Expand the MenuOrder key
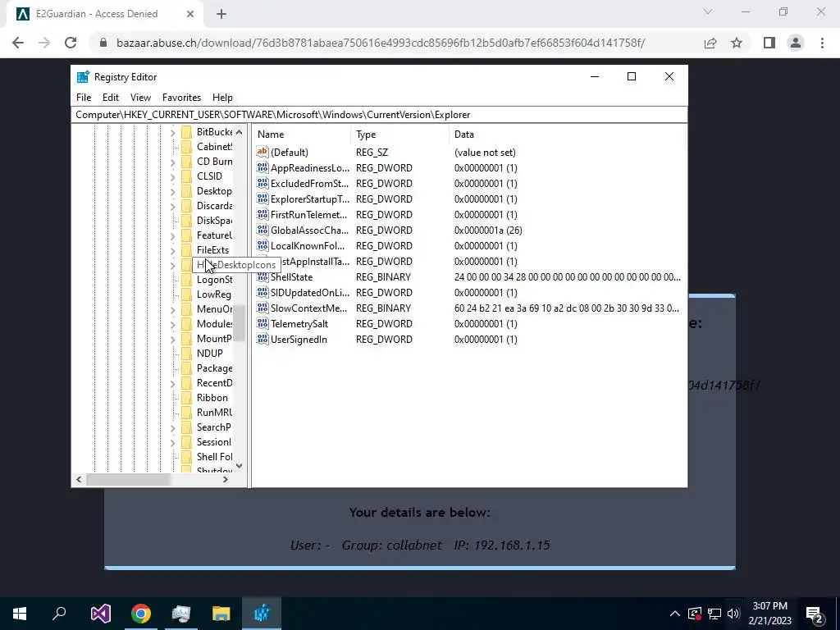The image size is (840, 630). (172, 309)
